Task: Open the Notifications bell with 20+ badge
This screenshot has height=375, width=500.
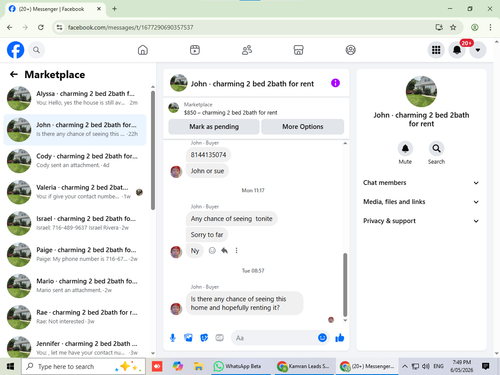Action: pos(457,50)
